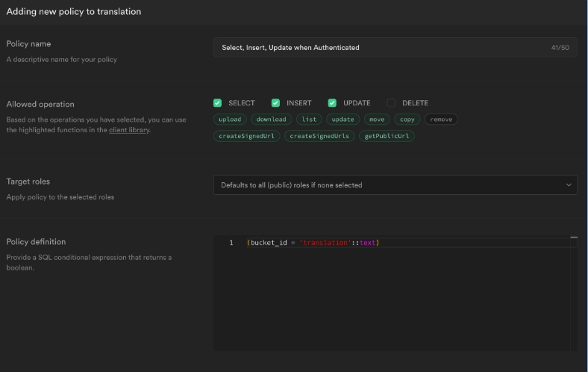Uncheck the SELECT operation checkbox
Viewport: 588px width, 372px height.
(218, 103)
